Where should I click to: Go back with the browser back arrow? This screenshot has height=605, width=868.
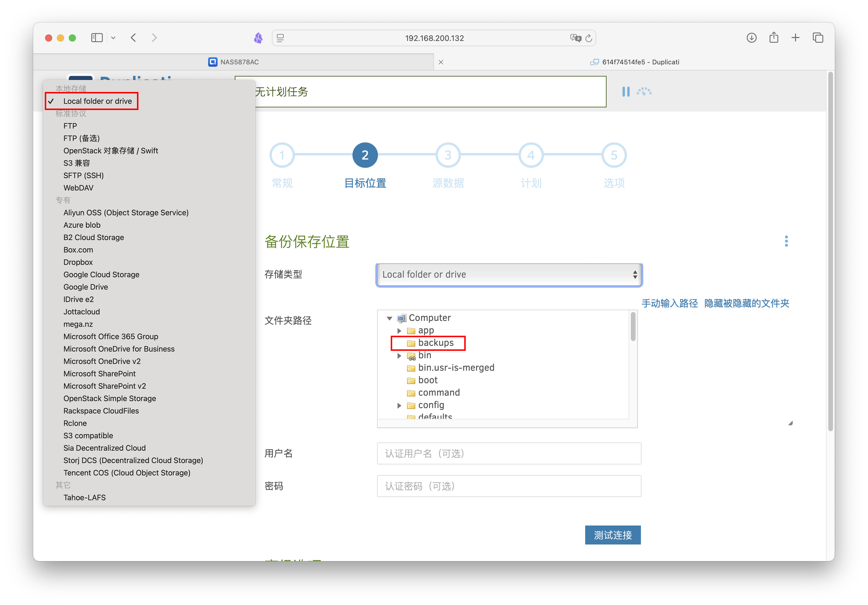(x=133, y=38)
